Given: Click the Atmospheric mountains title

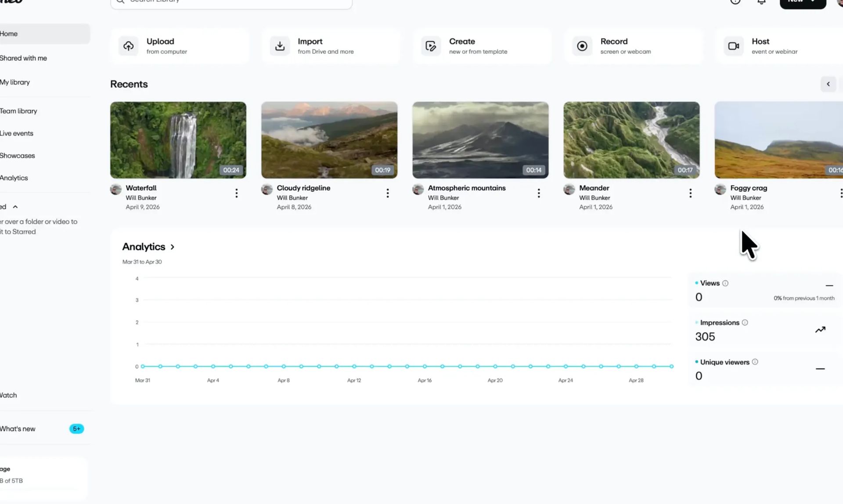Looking at the screenshot, I should point(467,188).
